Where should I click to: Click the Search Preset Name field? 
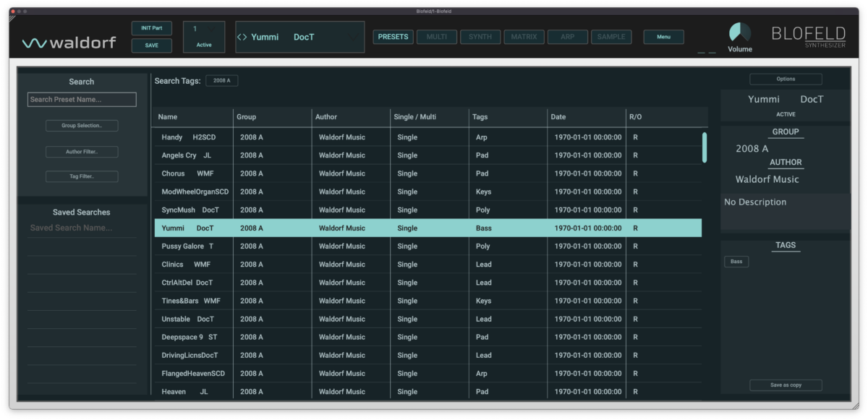pos(81,99)
